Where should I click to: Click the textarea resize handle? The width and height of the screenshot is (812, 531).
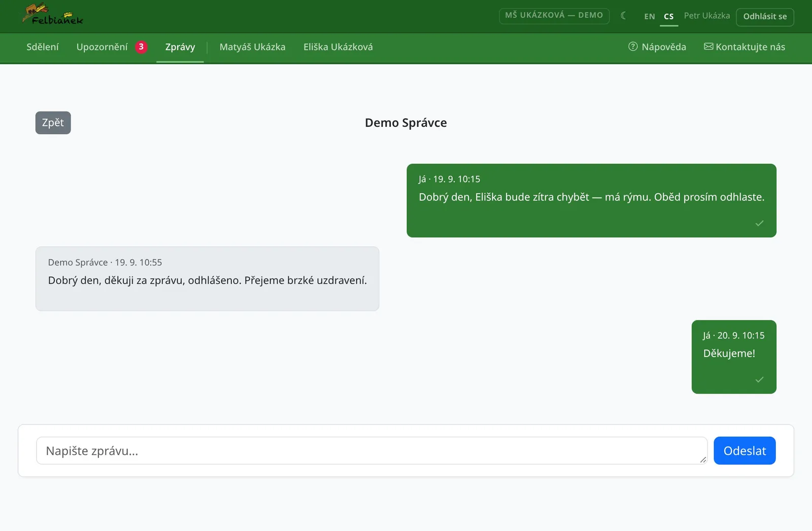[x=702, y=459]
